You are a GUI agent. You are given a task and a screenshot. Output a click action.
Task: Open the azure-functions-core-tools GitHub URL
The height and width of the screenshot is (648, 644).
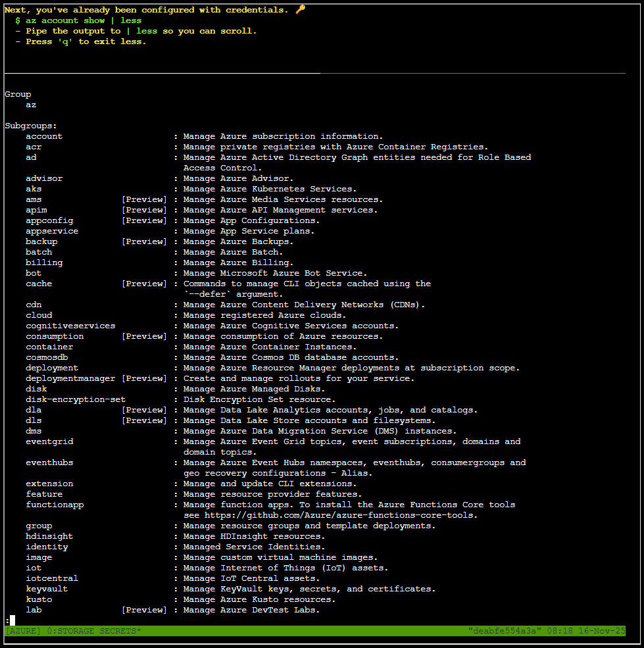tap(341, 515)
